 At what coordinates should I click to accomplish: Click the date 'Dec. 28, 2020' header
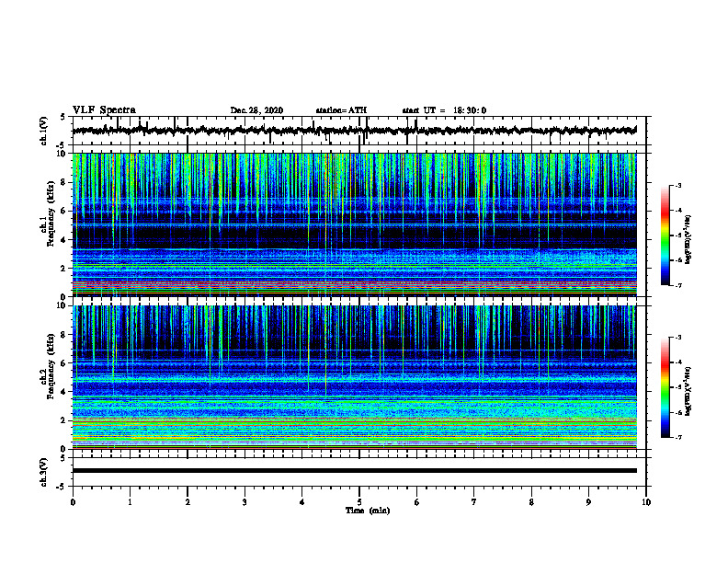pos(256,110)
